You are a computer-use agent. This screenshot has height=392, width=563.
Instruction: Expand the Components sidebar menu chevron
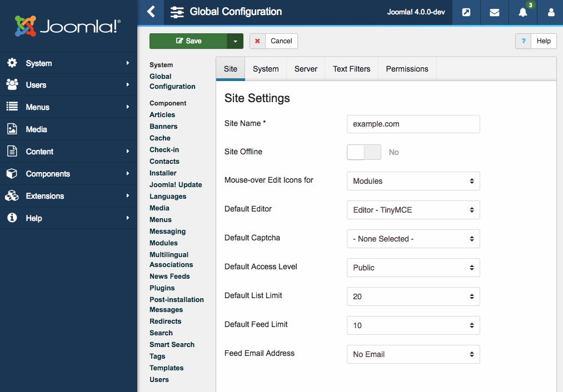coord(127,174)
